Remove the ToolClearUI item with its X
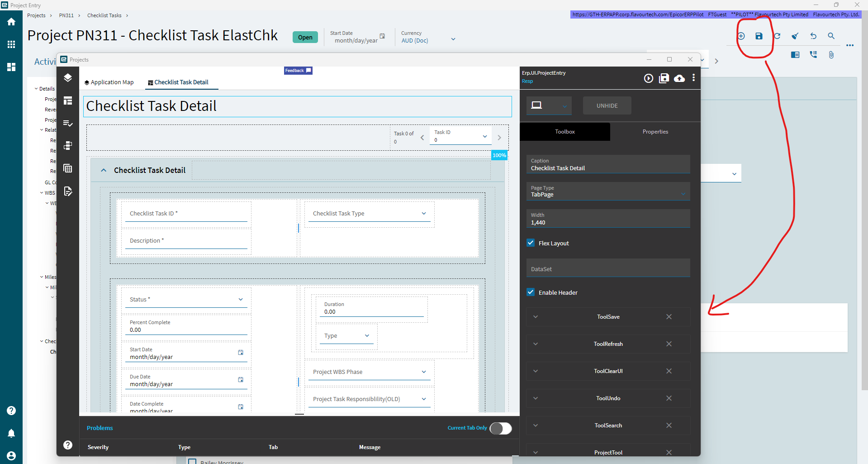Image resolution: width=868 pixels, height=464 pixels. click(x=669, y=371)
